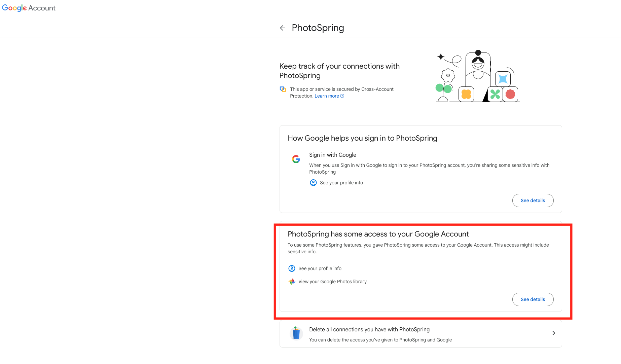Select View your Google Photos library text
The height and width of the screenshot is (364, 621).
[332, 282]
